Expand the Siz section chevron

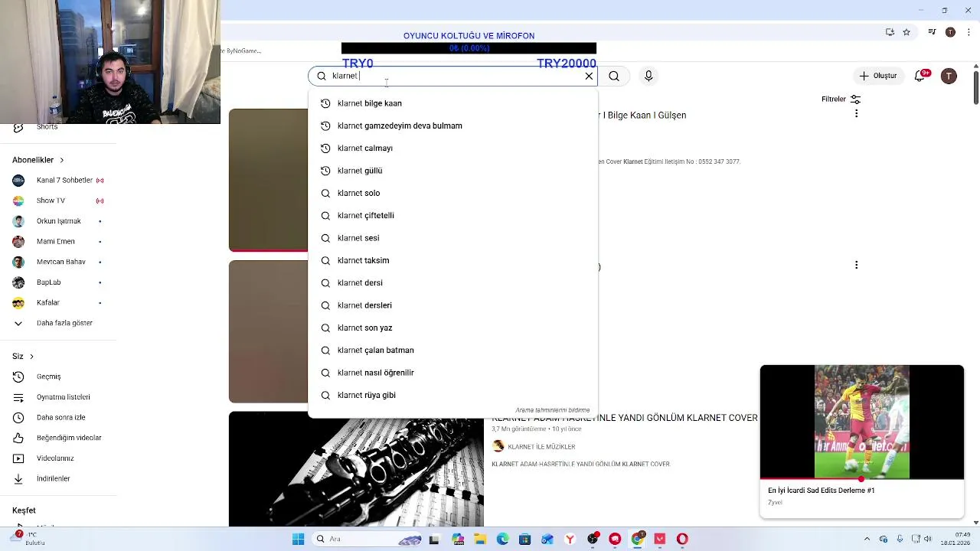point(31,357)
